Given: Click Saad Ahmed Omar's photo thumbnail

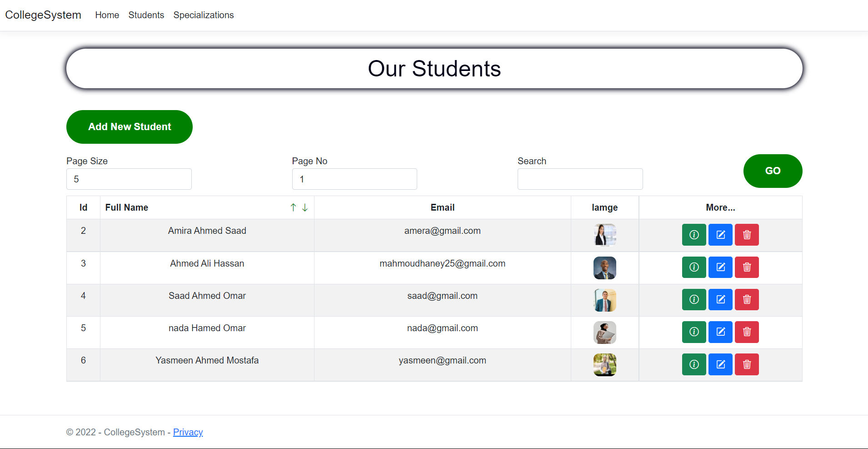Looking at the screenshot, I should tap(604, 300).
